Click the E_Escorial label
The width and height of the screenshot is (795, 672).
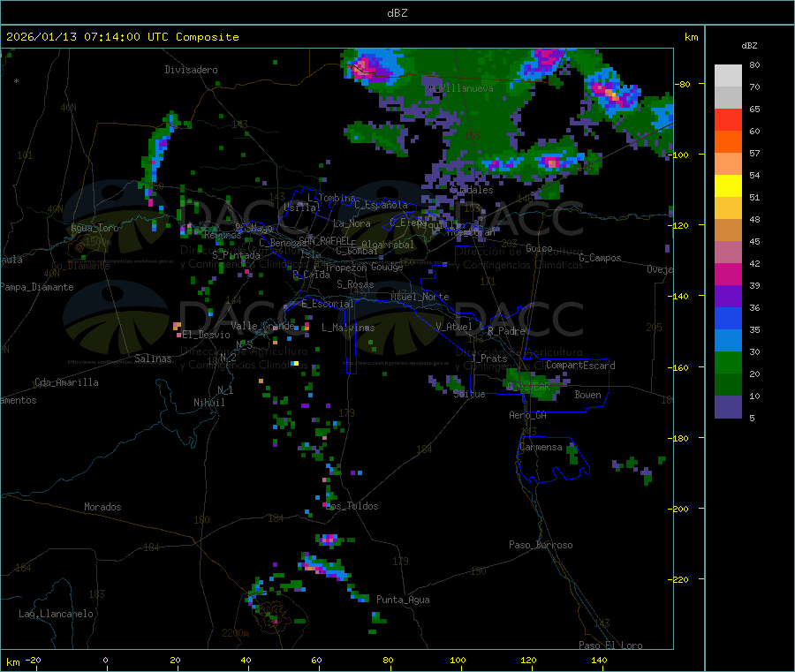click(x=328, y=304)
